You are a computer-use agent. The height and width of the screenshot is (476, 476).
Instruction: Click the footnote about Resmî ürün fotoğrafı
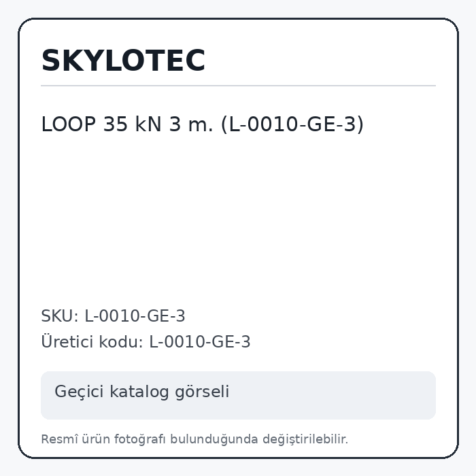(194, 439)
